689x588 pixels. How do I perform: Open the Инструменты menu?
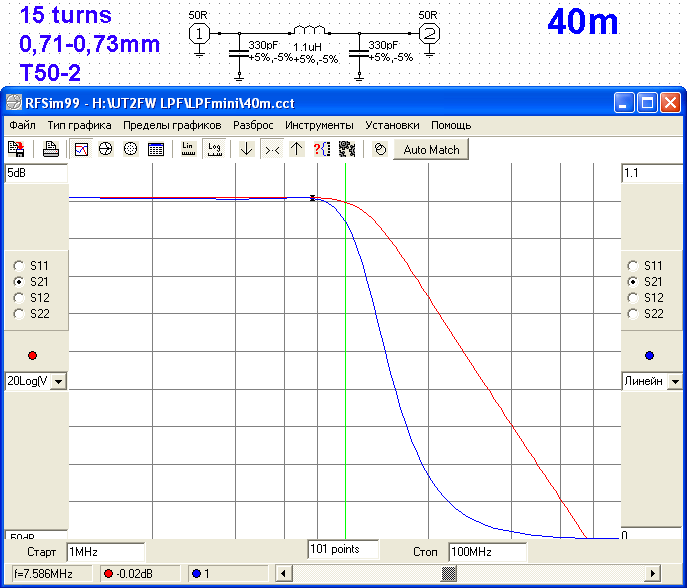pyautogui.click(x=319, y=126)
